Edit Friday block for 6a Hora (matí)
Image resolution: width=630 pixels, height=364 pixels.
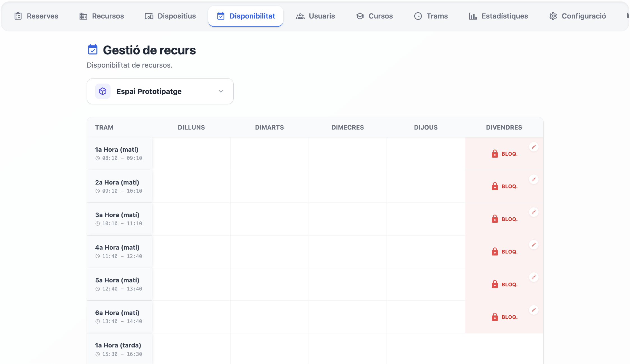(534, 310)
